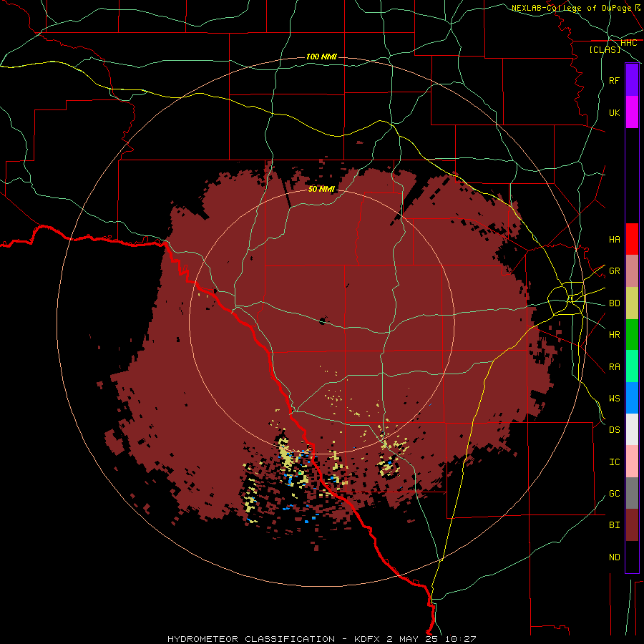Click the 100 NMI range ring label
This screenshot has height=644, width=644.
(x=321, y=57)
